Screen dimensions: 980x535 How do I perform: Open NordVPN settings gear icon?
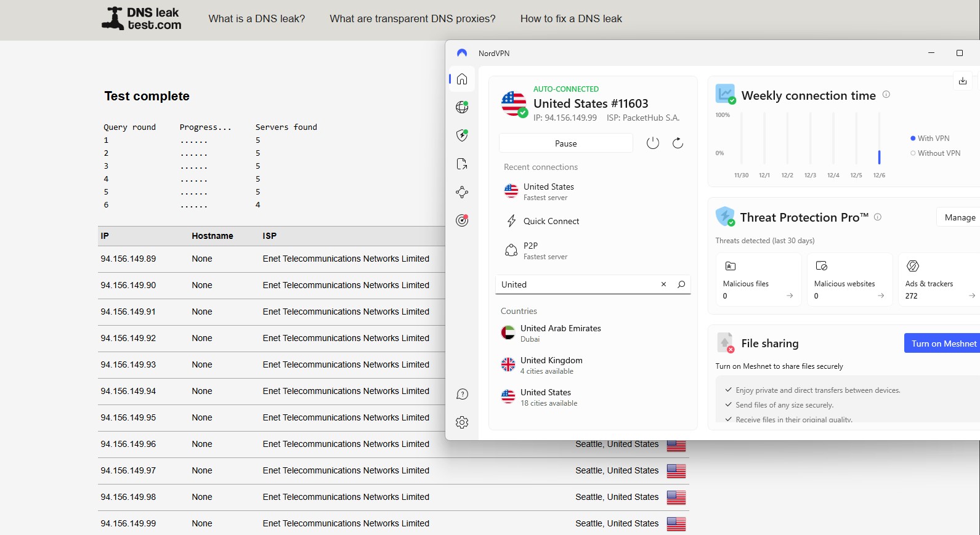462,422
